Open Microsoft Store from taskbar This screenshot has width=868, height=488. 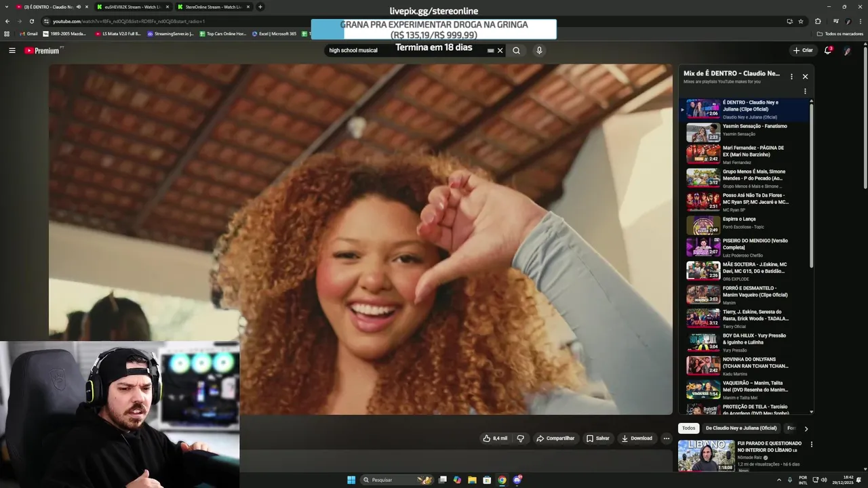coord(487,480)
